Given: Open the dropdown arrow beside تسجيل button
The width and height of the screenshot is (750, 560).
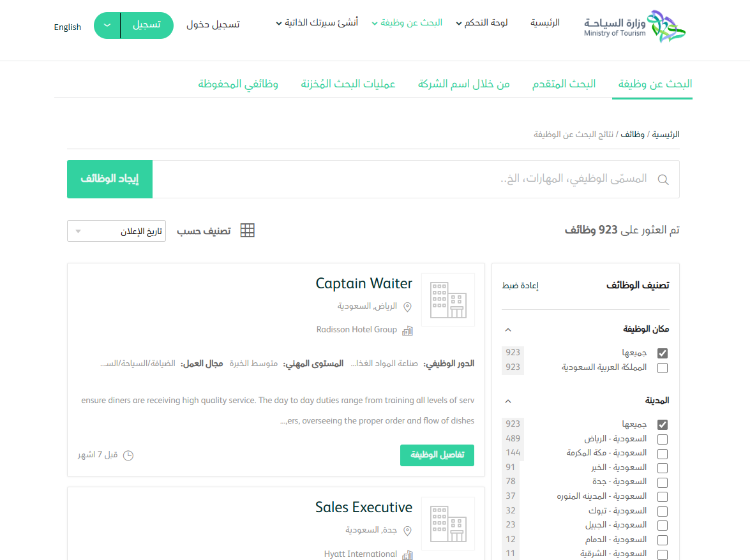Looking at the screenshot, I should tap(107, 26).
